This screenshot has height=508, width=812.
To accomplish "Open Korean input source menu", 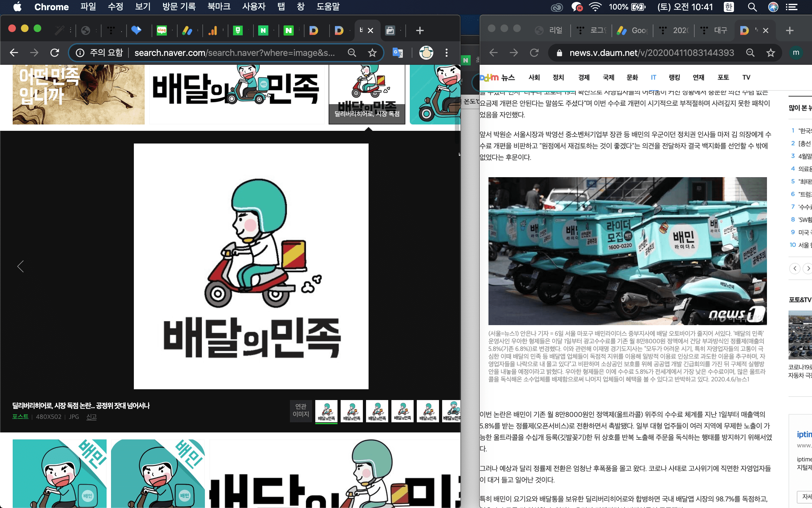I will (729, 7).
